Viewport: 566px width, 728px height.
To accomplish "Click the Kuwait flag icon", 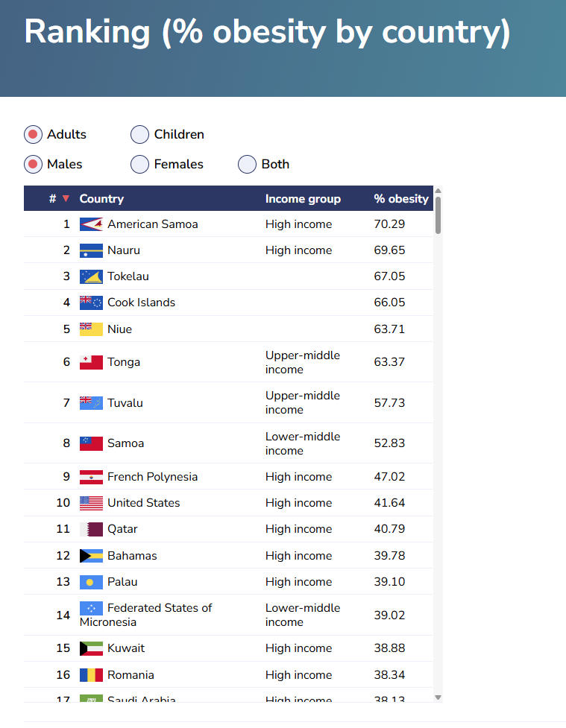I will tap(91, 648).
